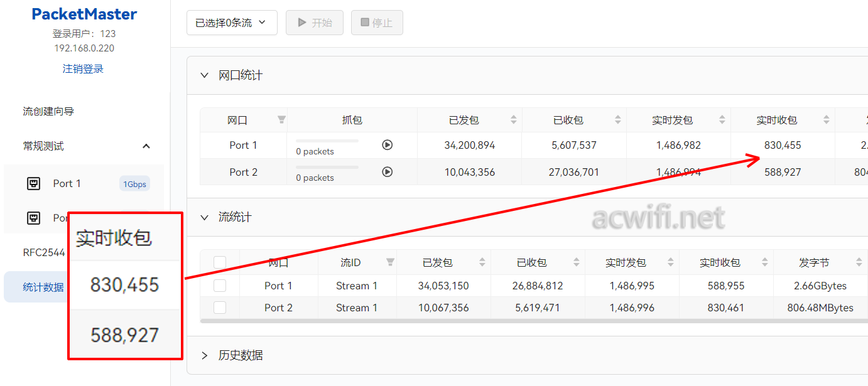This screenshot has height=386, width=868.
Task: Click stream table value 588,955
Action: coord(726,286)
